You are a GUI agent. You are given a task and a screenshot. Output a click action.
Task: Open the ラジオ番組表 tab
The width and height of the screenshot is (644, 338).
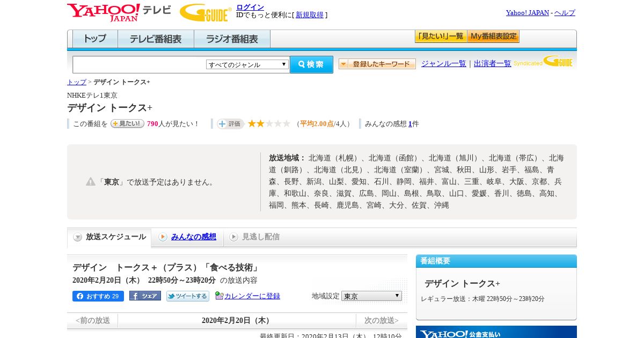(232, 39)
